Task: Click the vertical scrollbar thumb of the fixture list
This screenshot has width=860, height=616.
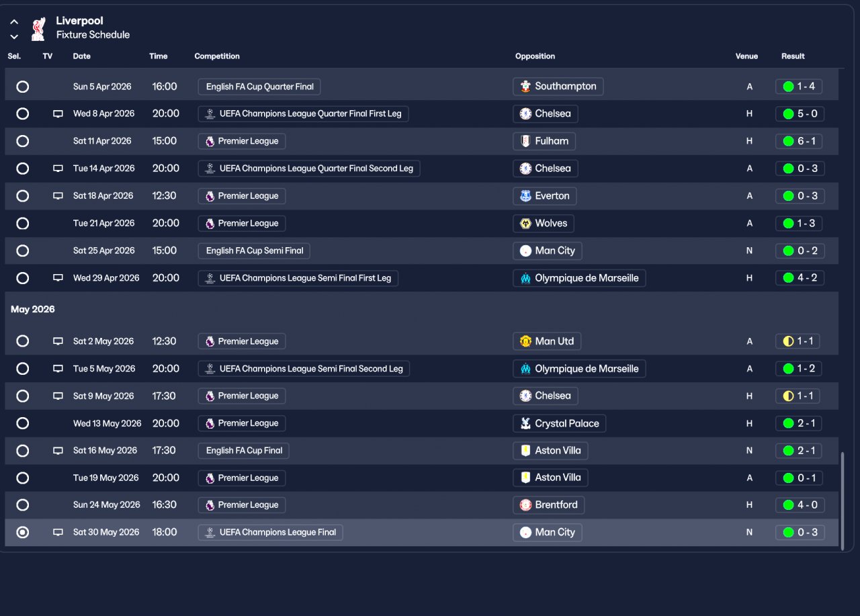Action: point(843,501)
